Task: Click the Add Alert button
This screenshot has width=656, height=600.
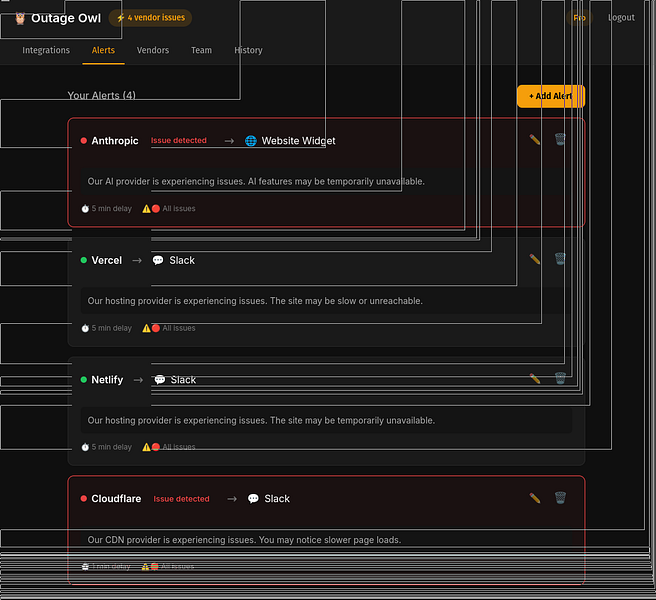Action: [x=551, y=96]
